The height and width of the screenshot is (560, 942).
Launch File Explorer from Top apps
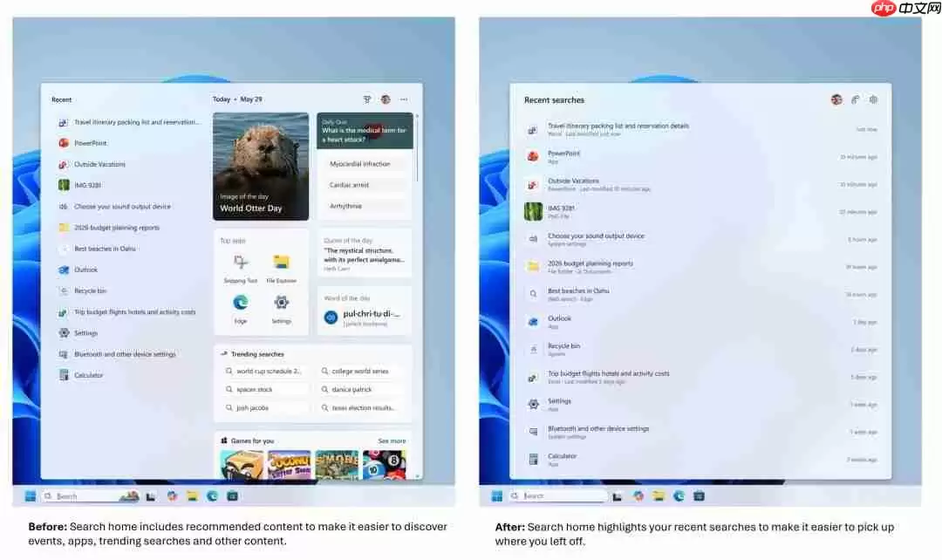pos(281,268)
